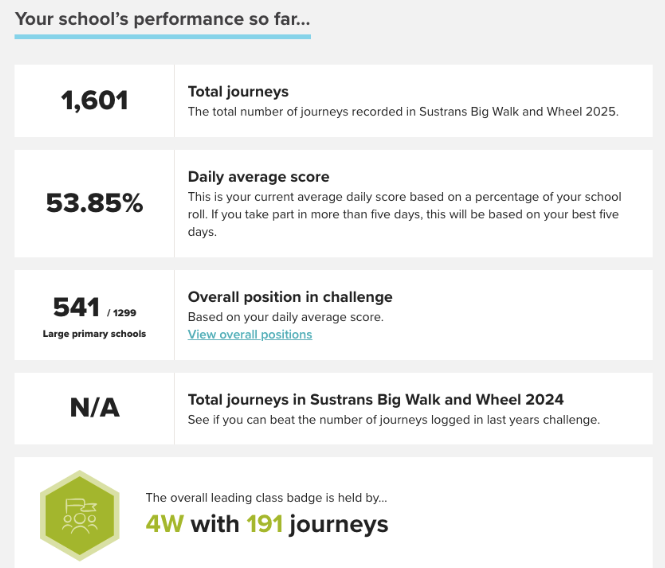The width and height of the screenshot is (665, 568).
Task: Select the Daily average score heading
Action: click(x=258, y=176)
